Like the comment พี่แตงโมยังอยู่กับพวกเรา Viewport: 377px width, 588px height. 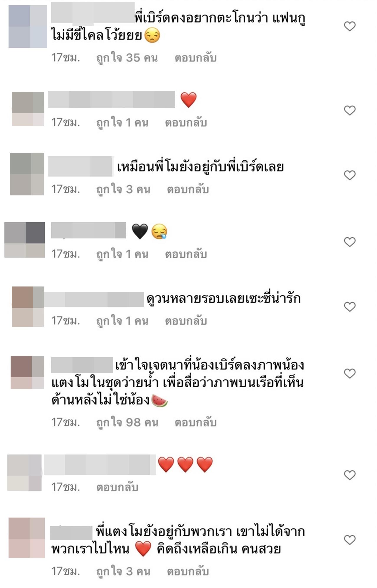point(350,540)
